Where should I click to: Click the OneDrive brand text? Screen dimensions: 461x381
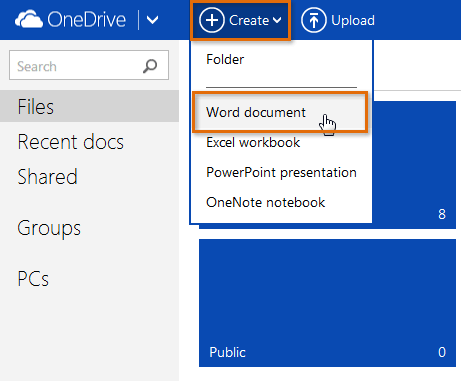(x=87, y=19)
